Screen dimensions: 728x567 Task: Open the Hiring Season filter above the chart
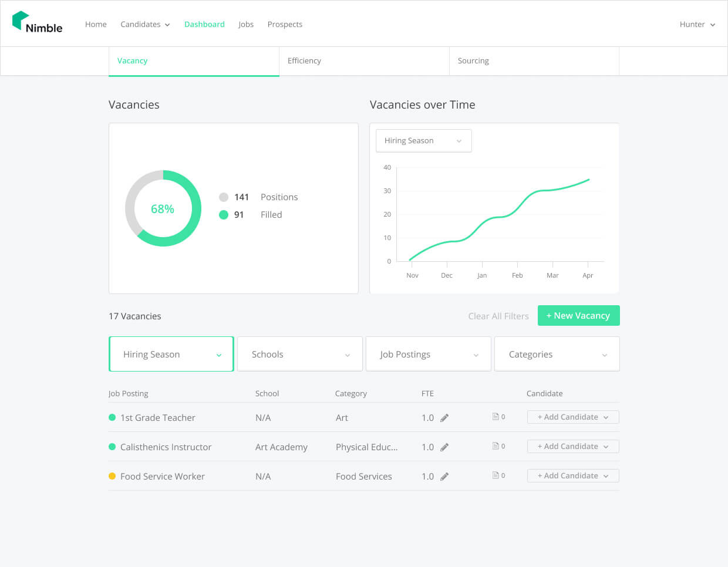423,140
